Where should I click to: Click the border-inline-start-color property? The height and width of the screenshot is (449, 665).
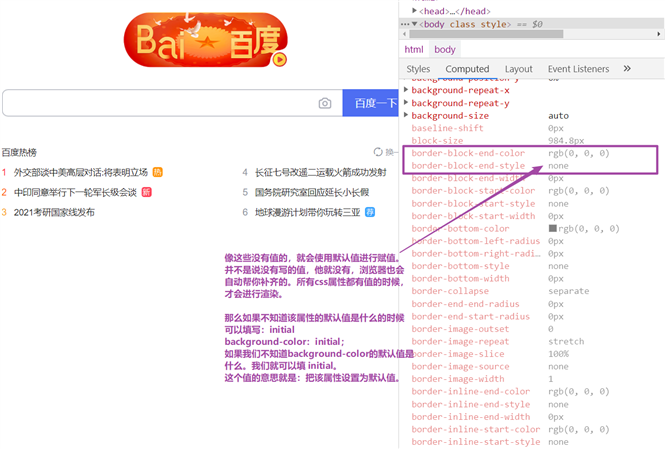[x=475, y=429]
